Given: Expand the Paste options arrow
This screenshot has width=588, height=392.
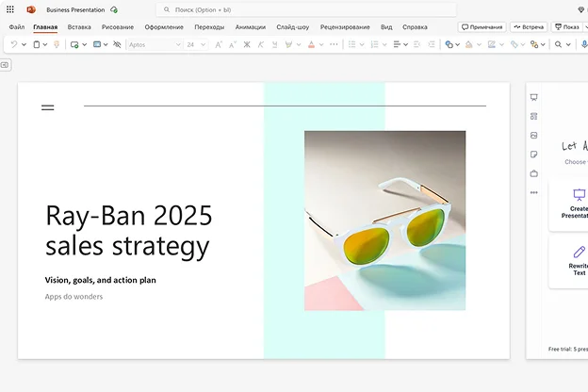Looking at the screenshot, I should click(45, 44).
